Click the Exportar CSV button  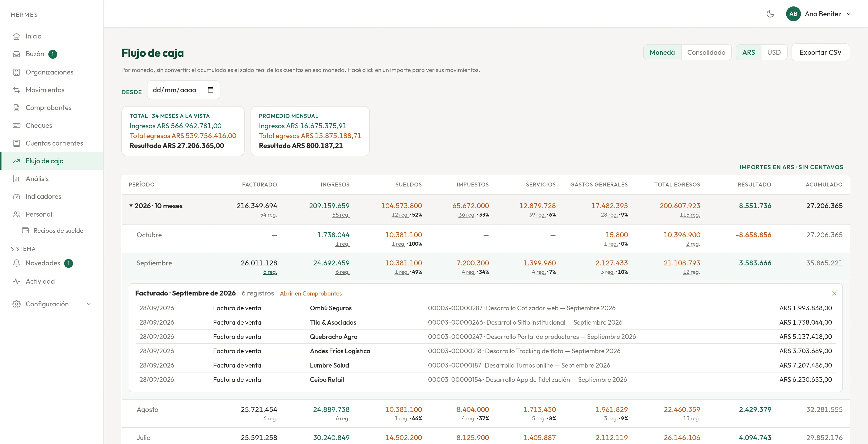coord(820,52)
